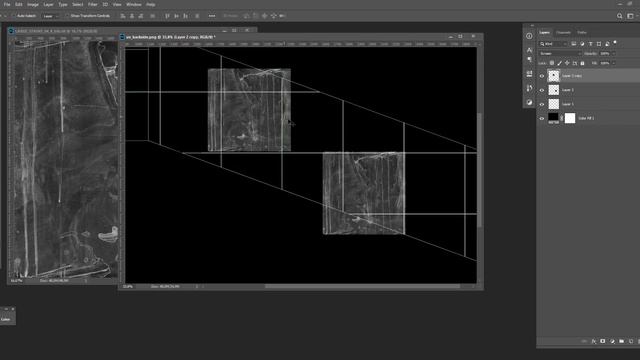Open the Auto-Select Layer dropdown

[51, 16]
